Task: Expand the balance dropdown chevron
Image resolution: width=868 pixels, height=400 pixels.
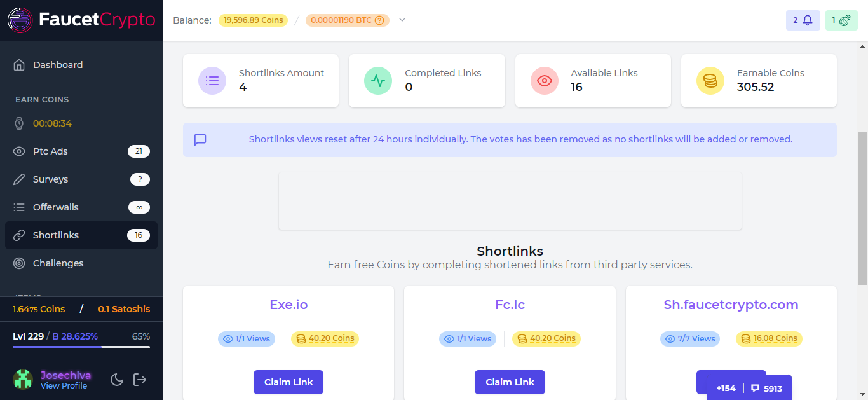Action: click(x=402, y=20)
